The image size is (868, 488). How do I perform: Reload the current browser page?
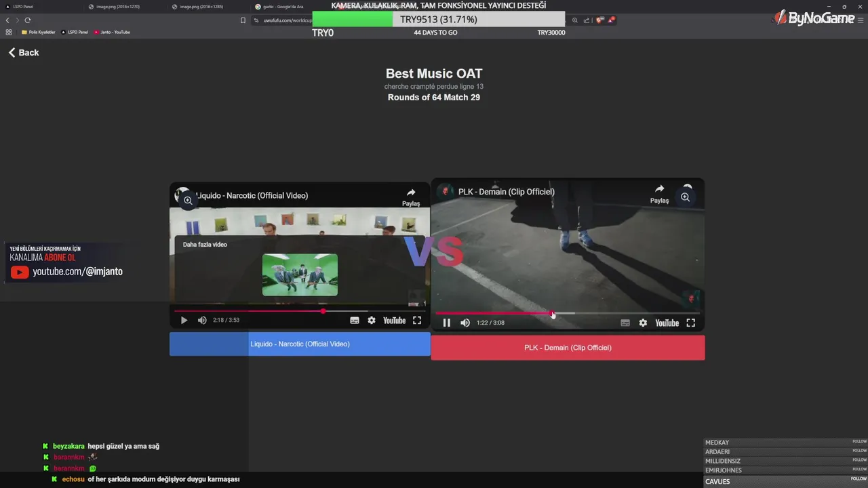point(28,20)
